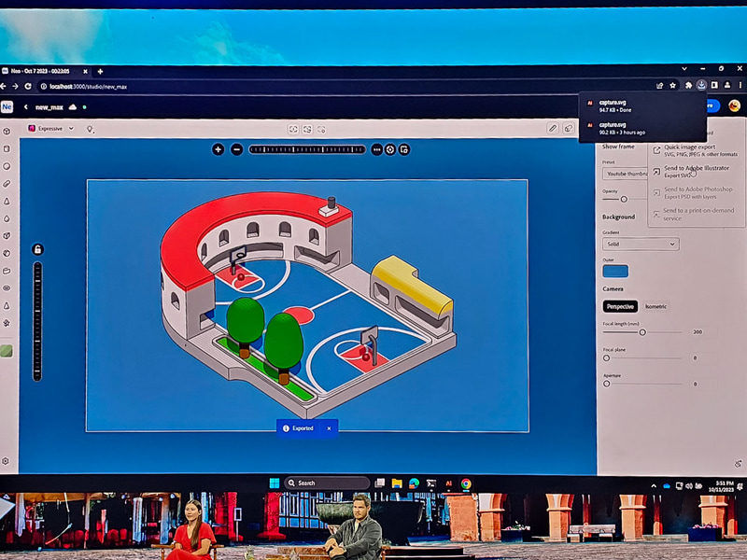Screen dimensions: 747x560
Task: Open browser downloads icon
Action: (x=701, y=85)
